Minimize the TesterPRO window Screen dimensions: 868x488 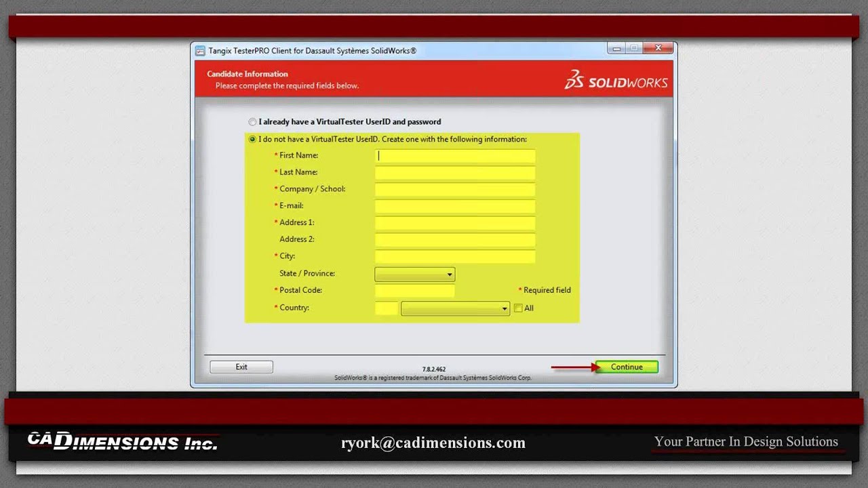click(x=616, y=49)
